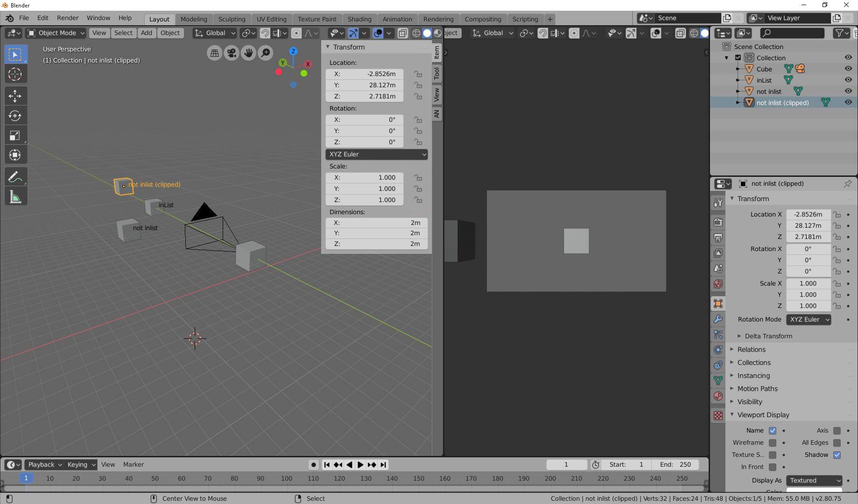
Task: Switch to the UV Editing workspace tab
Action: (271, 19)
